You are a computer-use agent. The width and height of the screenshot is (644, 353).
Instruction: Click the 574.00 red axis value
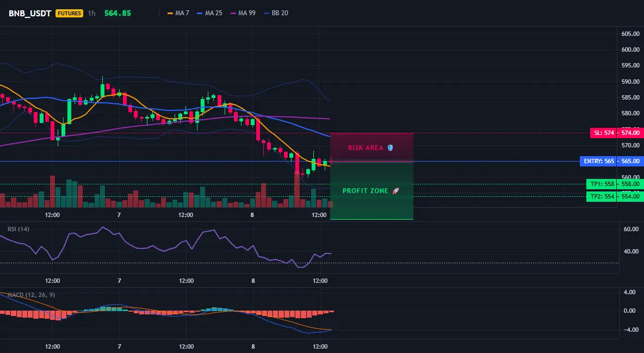(x=630, y=133)
